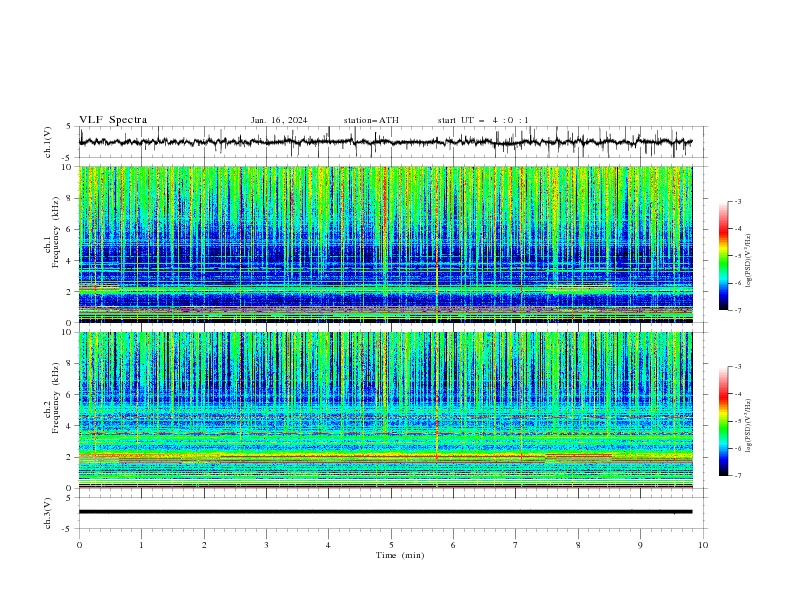Select the 'Time (min)' axis label

(400, 555)
